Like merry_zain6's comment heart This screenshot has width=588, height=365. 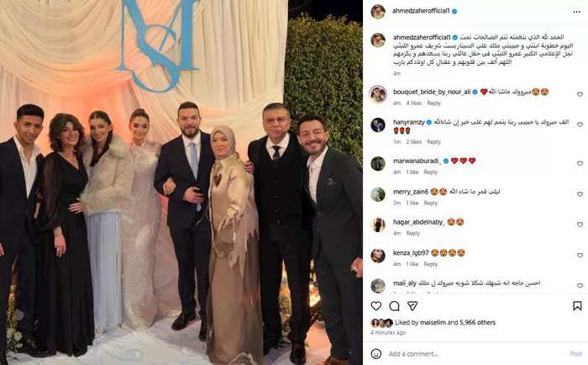pyautogui.click(x=580, y=194)
